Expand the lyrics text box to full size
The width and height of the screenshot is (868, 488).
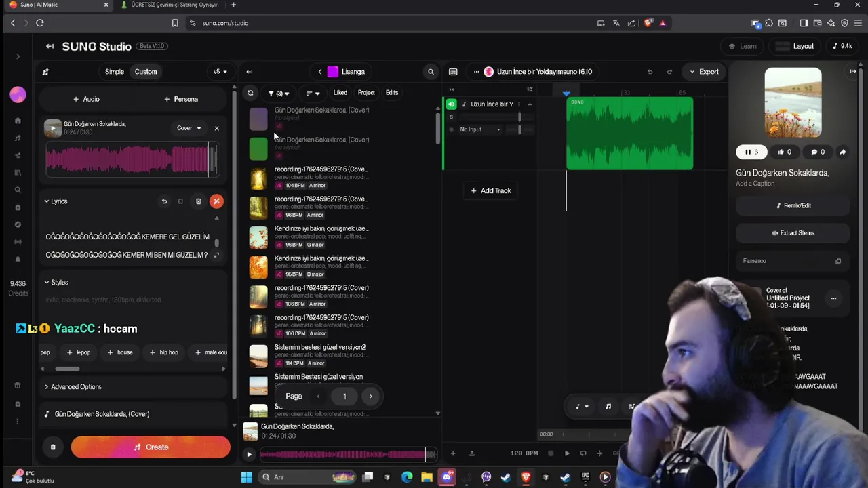[216, 255]
